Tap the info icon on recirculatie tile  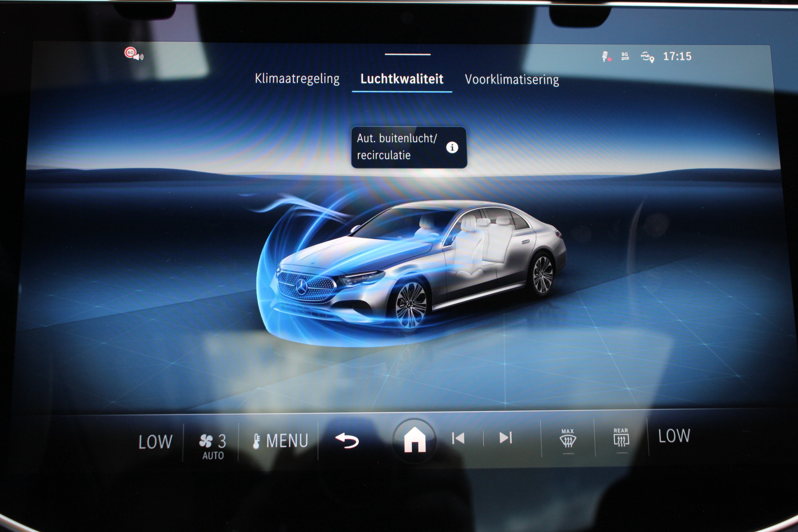tap(452, 147)
